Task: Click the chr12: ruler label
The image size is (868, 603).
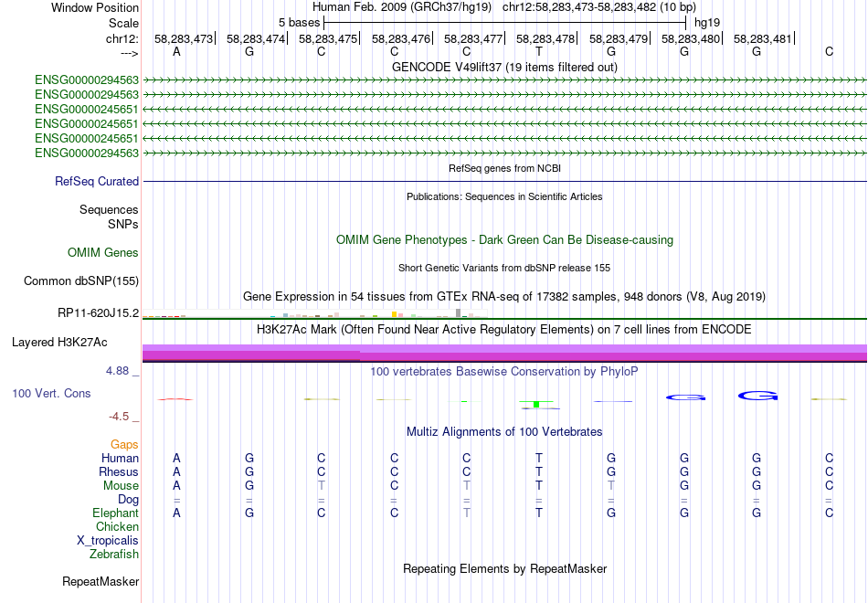Action: pos(122,38)
